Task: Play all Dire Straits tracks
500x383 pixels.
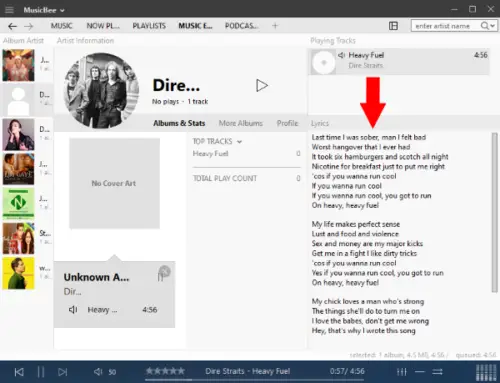Action: pos(262,86)
